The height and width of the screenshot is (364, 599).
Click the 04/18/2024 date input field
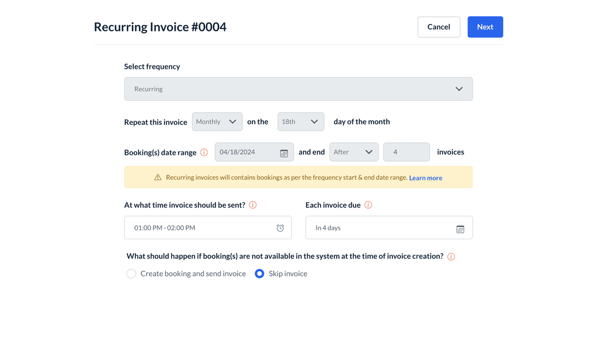pyautogui.click(x=246, y=152)
